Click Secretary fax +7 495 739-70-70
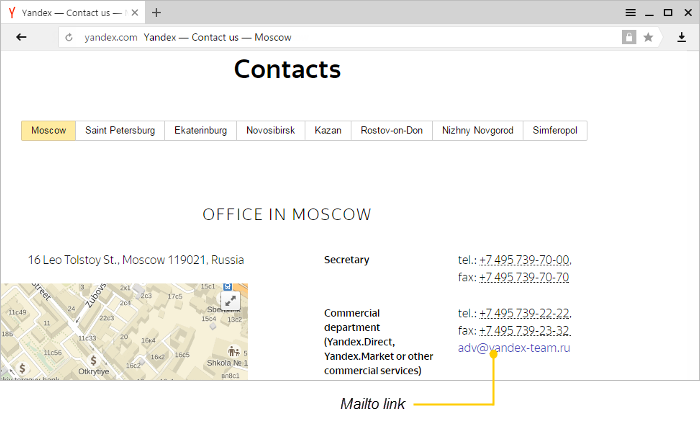 [x=524, y=277]
